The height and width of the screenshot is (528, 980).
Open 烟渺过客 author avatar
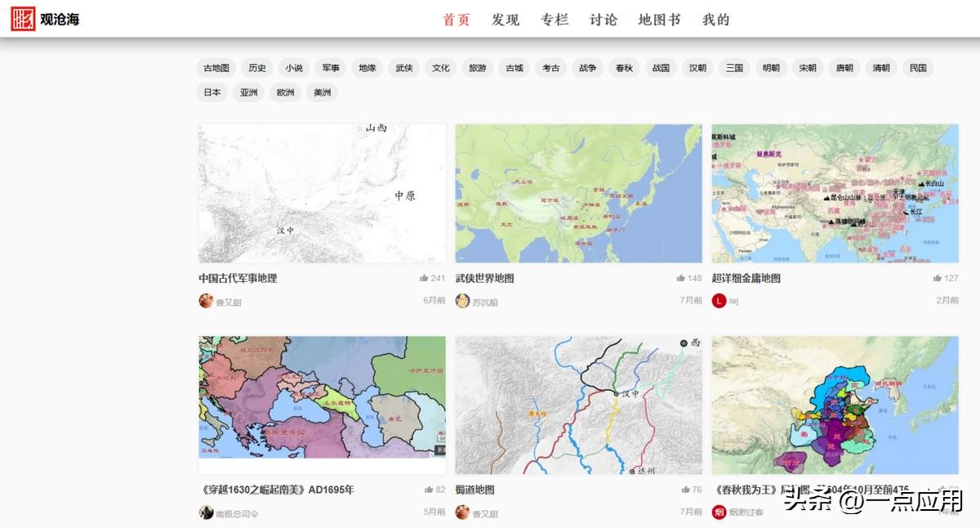[719, 512]
